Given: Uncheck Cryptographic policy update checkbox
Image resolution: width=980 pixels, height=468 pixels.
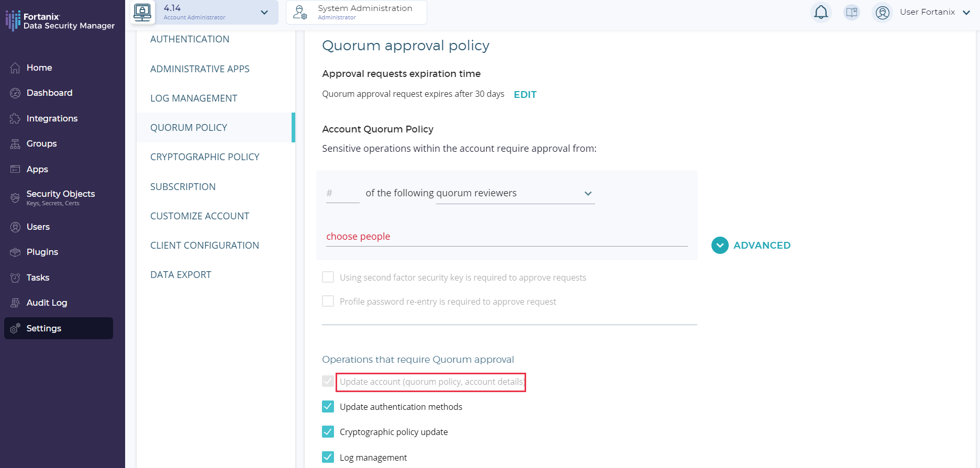Looking at the screenshot, I should point(328,432).
